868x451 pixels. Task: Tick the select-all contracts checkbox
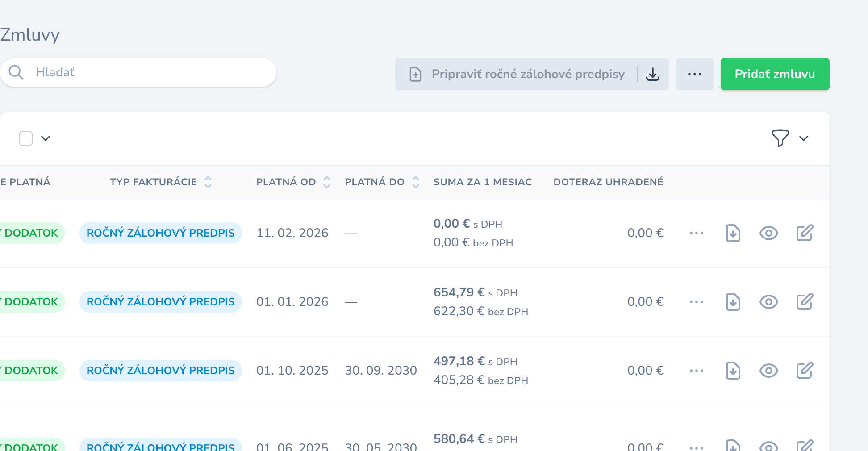(26, 138)
